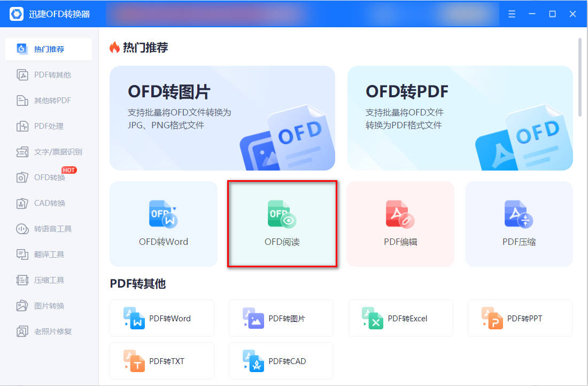Click the OFD转图片 banner card

(x=222, y=118)
